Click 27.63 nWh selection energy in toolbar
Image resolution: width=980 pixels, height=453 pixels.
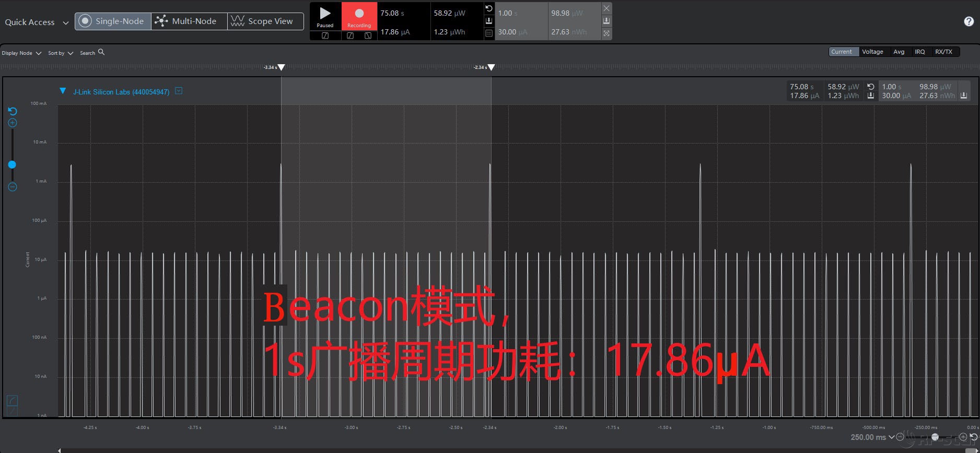click(x=569, y=32)
